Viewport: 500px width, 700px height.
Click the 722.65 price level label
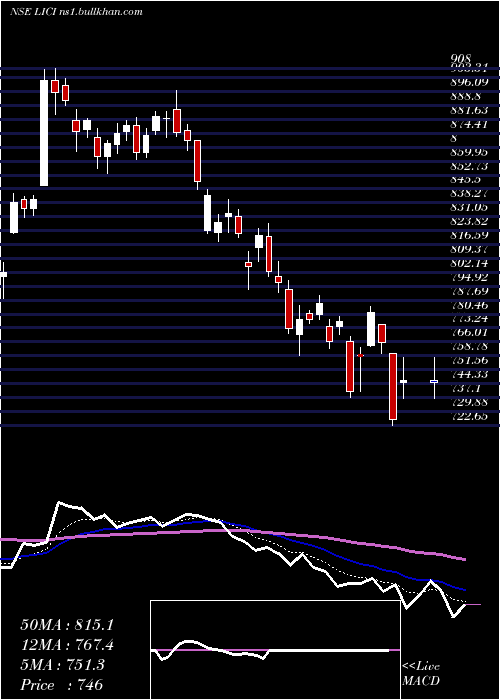coord(472,416)
